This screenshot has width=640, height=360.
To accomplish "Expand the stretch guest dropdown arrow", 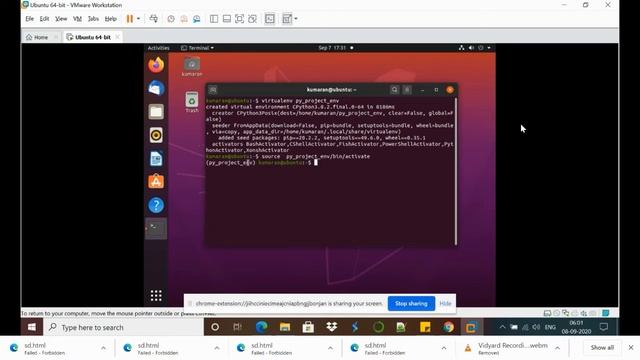I will click(296, 19).
